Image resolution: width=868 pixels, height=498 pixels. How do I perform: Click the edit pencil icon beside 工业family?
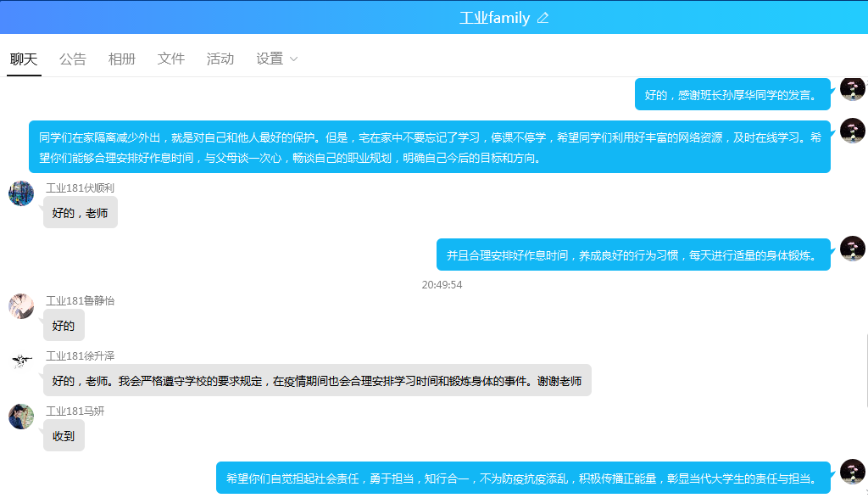point(543,18)
